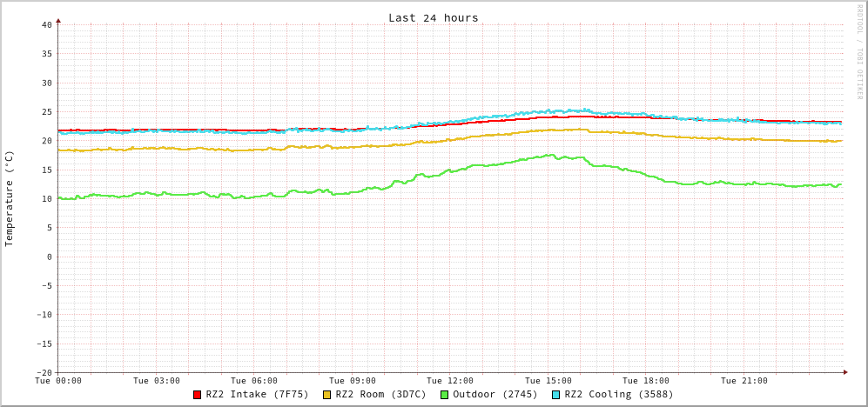The width and height of the screenshot is (868, 407).
Task: Select the RZ2 Room (3D7C) legend label
Action: [380, 395]
